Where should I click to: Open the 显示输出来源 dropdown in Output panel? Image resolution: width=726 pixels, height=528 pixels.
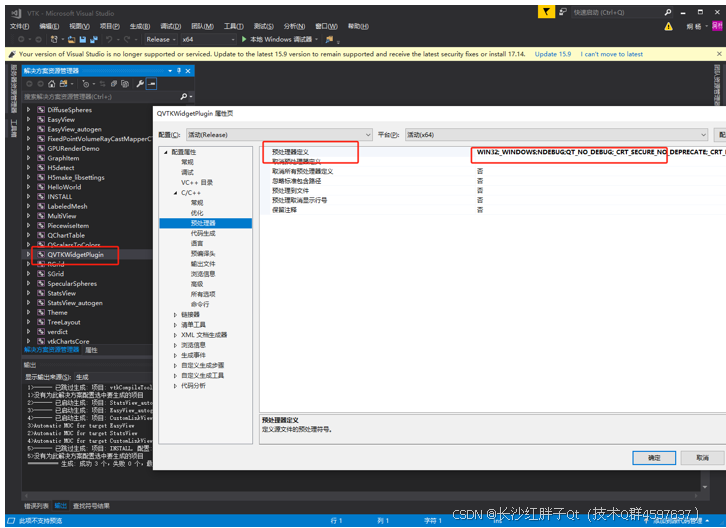point(113,377)
